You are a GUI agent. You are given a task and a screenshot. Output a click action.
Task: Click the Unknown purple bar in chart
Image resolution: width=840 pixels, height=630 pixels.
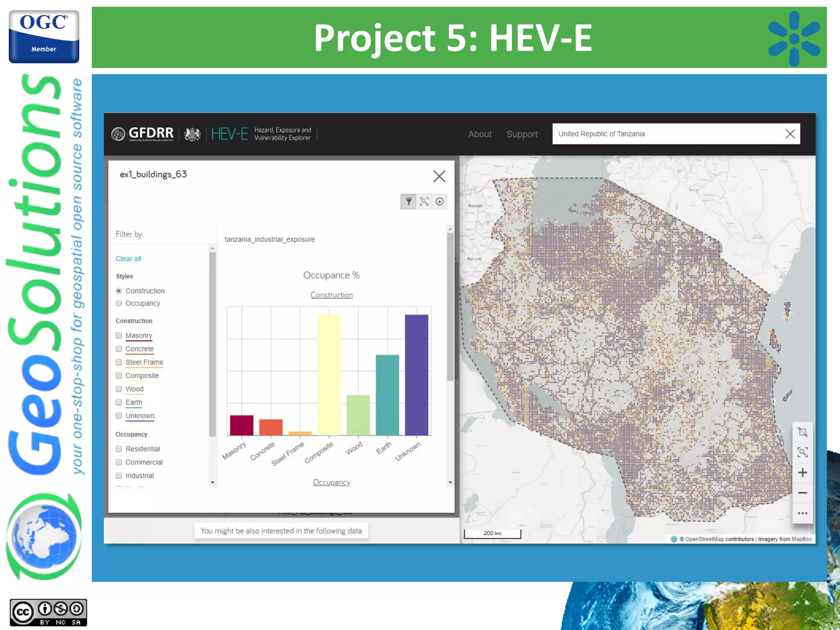pos(416,374)
